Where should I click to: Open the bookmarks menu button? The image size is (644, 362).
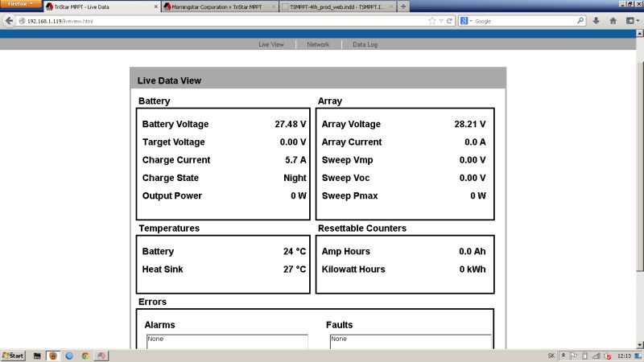click(632, 21)
